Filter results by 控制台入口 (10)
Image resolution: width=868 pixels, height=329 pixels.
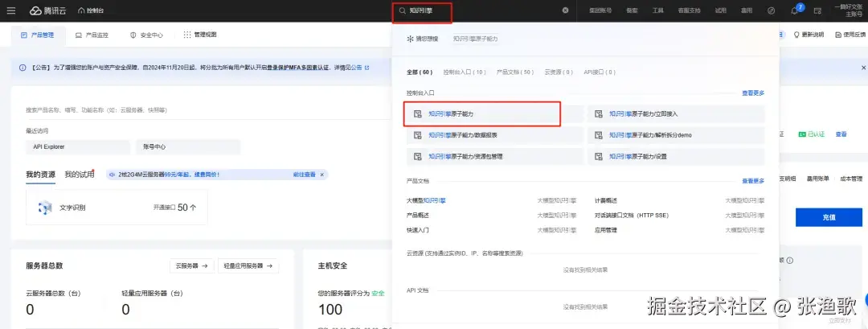point(465,72)
